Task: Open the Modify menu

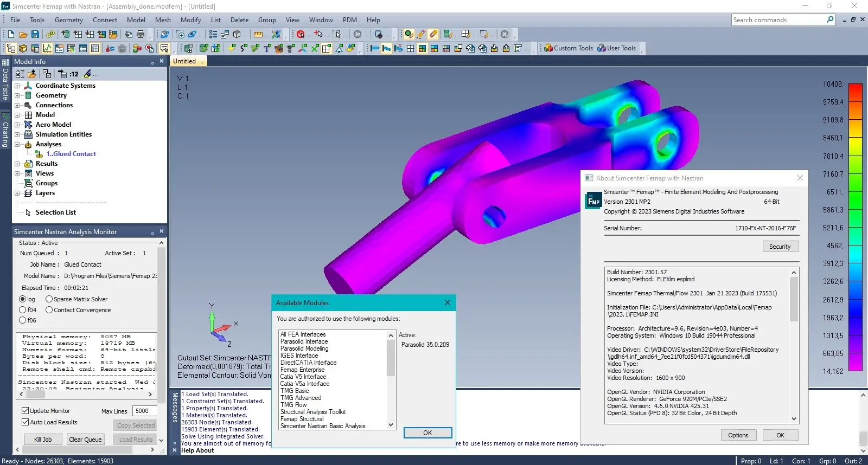Action: pyautogui.click(x=191, y=20)
